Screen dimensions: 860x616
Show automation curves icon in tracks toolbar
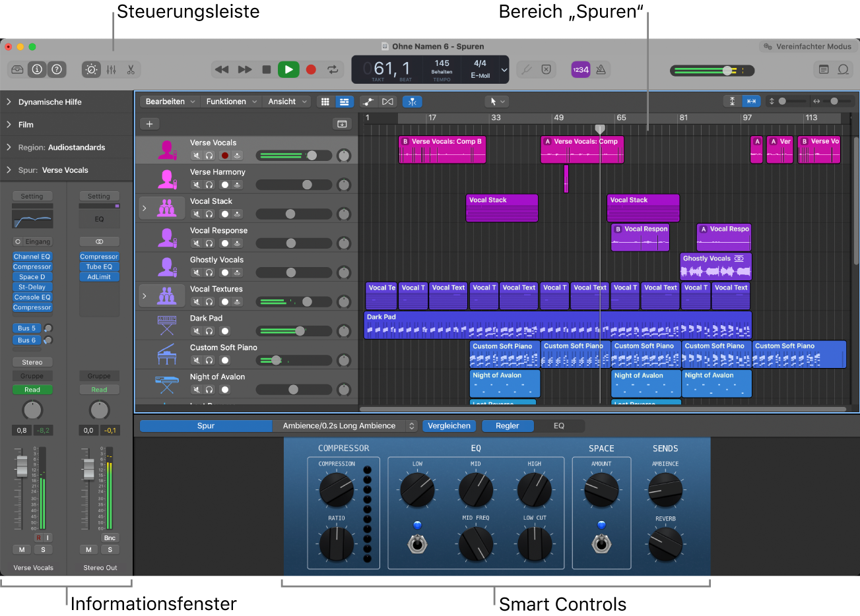(x=367, y=102)
